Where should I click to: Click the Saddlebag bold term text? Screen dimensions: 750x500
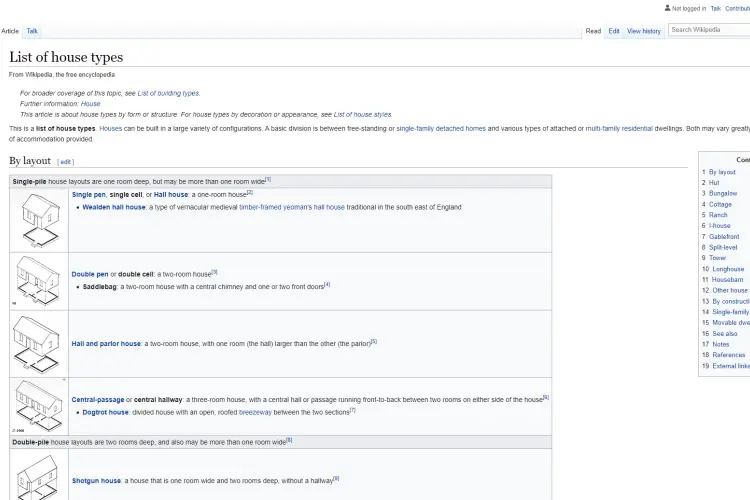[99, 287]
